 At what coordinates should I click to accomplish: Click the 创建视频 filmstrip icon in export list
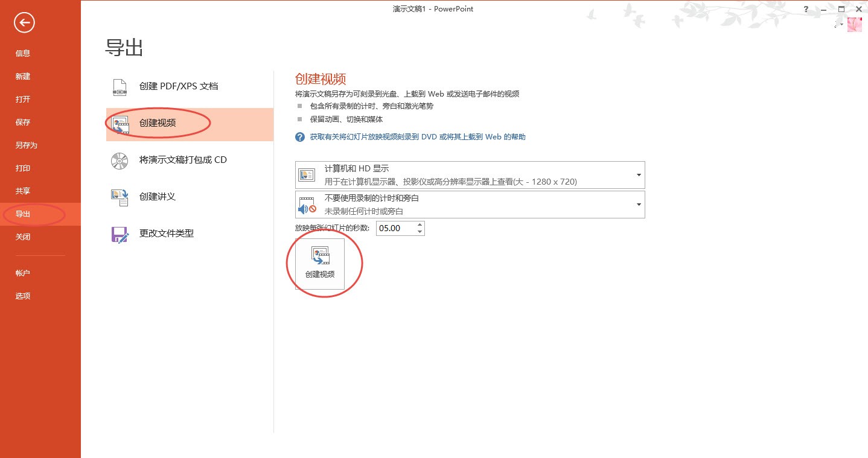tap(119, 124)
